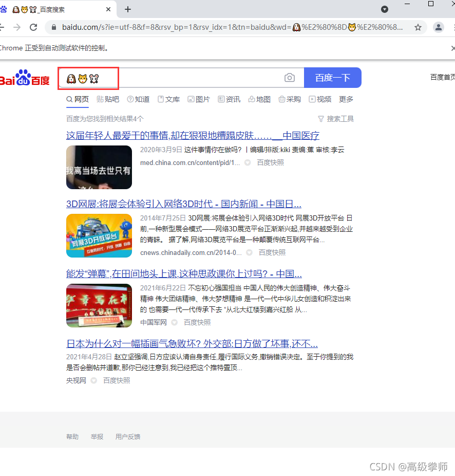Select the 地图 (Maps) vertical icon
The width and height of the screenshot is (455, 476).
pyautogui.click(x=253, y=99)
